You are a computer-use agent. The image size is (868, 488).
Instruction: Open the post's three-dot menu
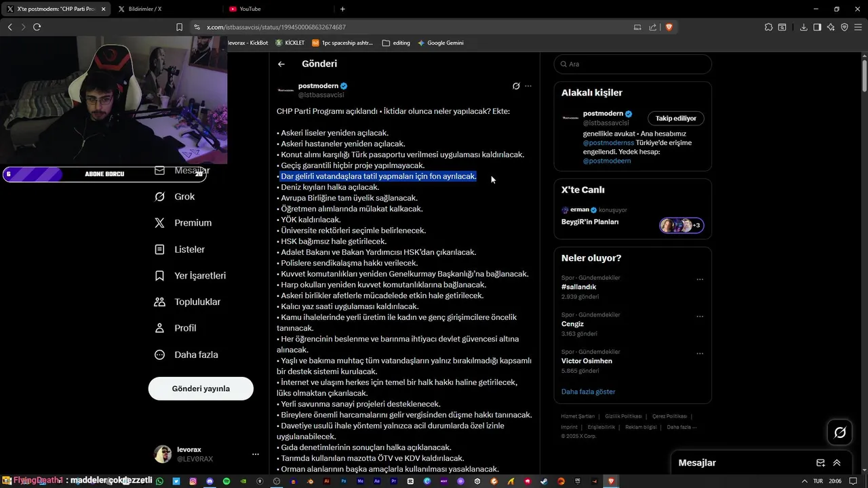pyautogui.click(x=528, y=86)
